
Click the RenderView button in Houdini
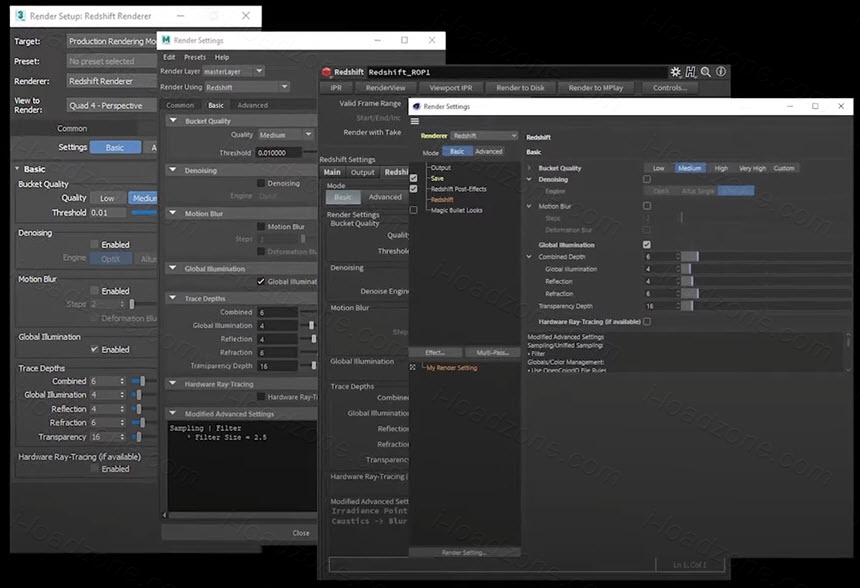386,88
